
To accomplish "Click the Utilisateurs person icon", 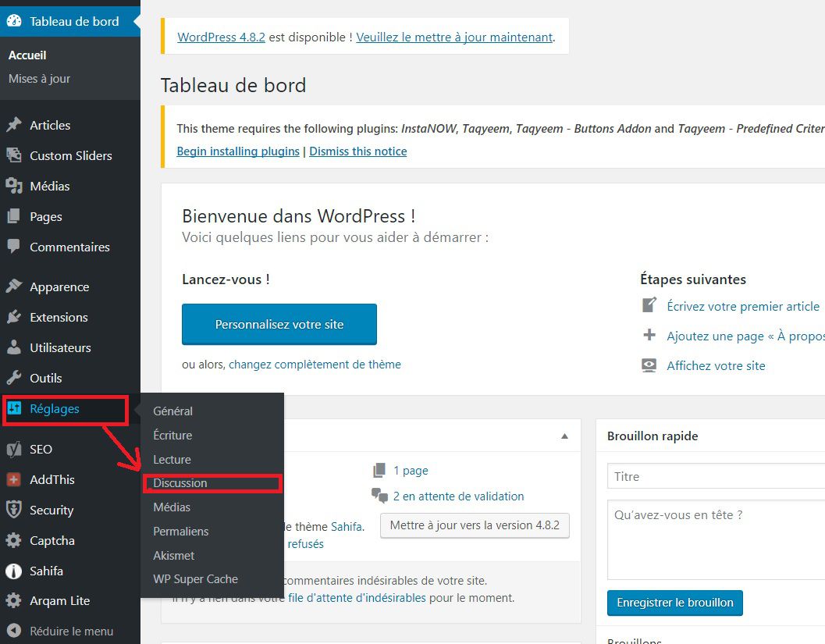I will (x=14, y=347).
